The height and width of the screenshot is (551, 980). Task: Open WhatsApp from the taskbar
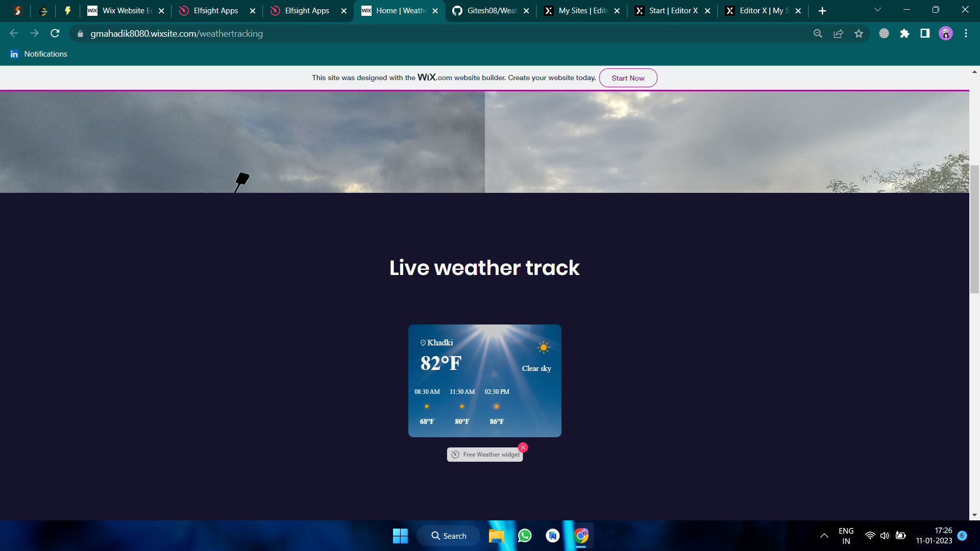coord(525,536)
